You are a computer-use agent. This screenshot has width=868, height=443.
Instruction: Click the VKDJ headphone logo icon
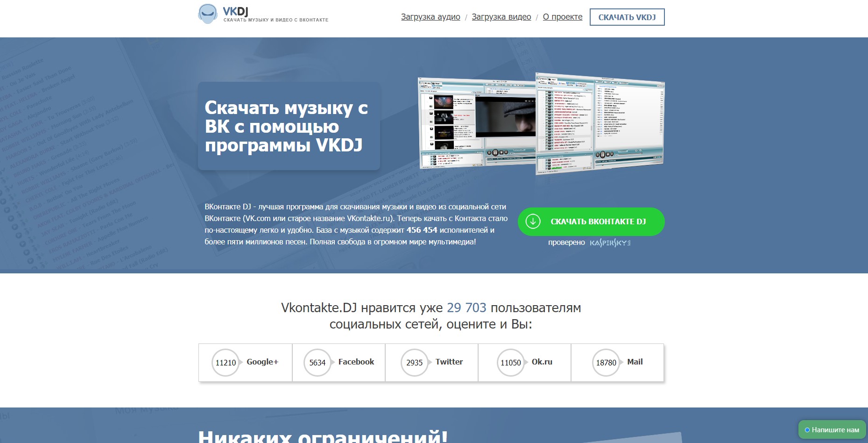pyautogui.click(x=208, y=14)
